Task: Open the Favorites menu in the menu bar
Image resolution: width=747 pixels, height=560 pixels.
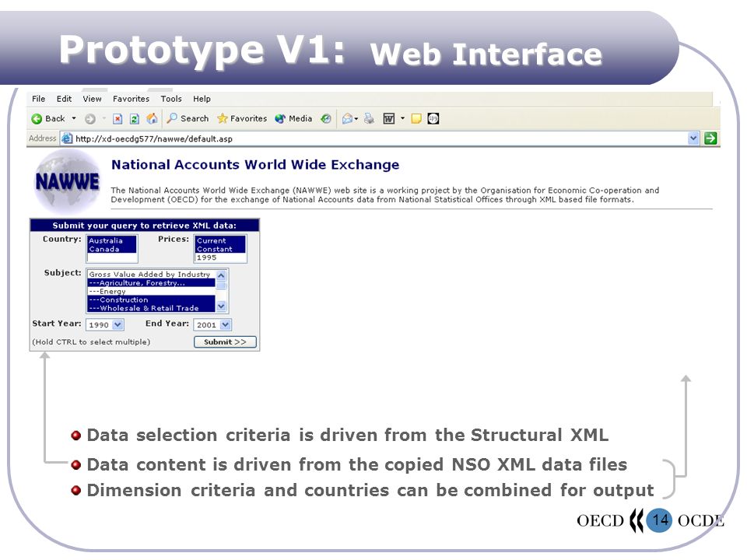Action: point(131,99)
